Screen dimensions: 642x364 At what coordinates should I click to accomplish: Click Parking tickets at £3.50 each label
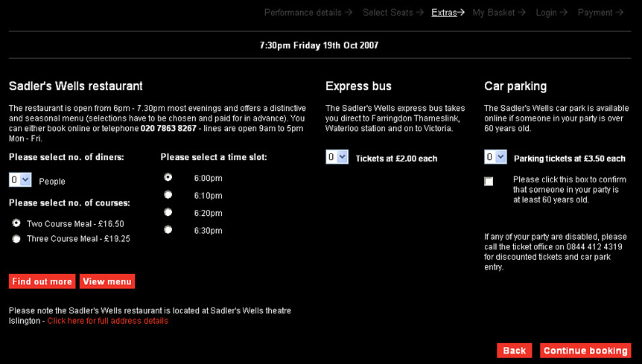570,159
